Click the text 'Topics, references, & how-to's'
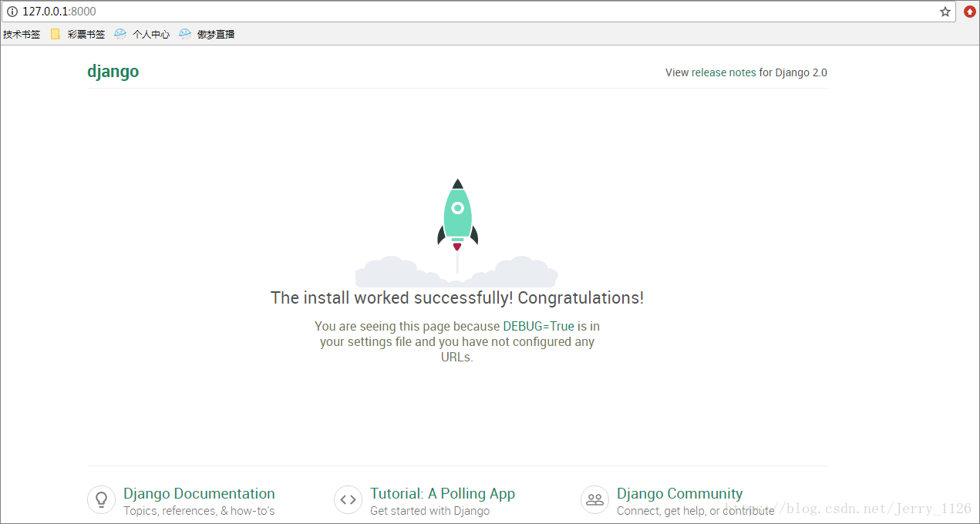Screen dimensions: 980x524 point(199,511)
